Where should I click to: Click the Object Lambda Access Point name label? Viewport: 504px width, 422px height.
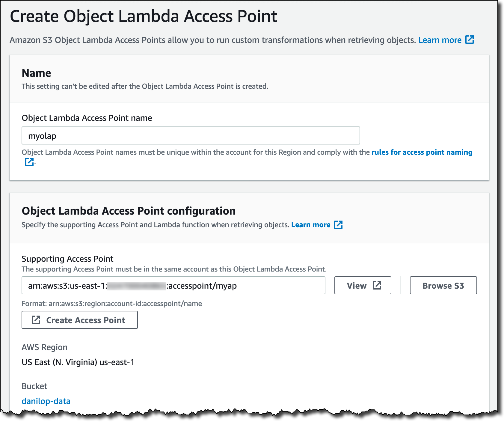point(87,118)
